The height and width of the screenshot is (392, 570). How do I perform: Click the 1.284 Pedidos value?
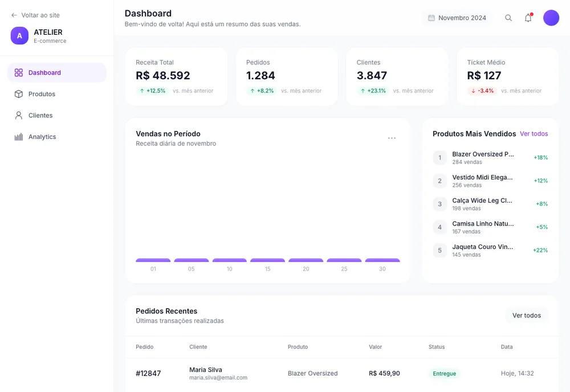pyautogui.click(x=260, y=76)
